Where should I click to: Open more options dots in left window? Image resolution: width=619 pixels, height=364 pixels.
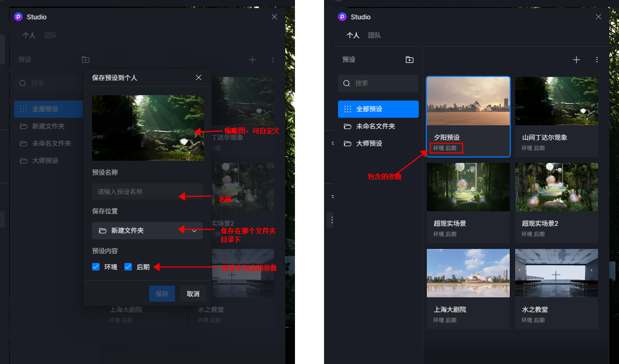[x=273, y=60]
